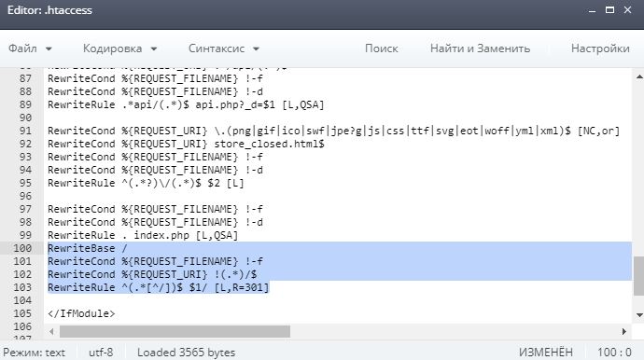Place cursor in 'RewriteRule .*api/(.*)$ api.php' line
Viewport: 644px width, 360px height.
click(x=186, y=104)
